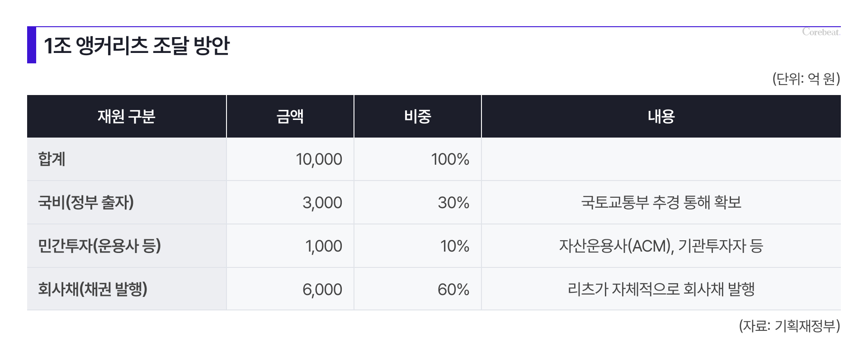The height and width of the screenshot is (362, 868).
Task: Click the '민간투자(운용사 등)' row label
Action: point(99,246)
